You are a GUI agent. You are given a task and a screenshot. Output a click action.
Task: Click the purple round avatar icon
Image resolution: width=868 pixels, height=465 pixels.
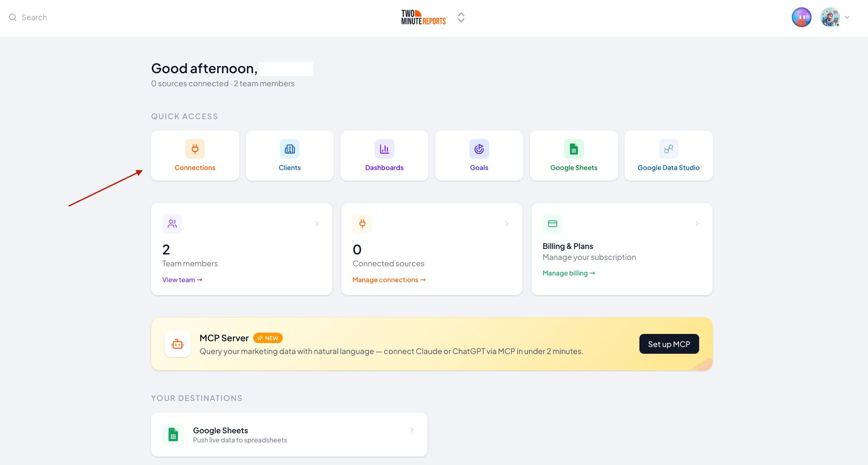tap(802, 18)
